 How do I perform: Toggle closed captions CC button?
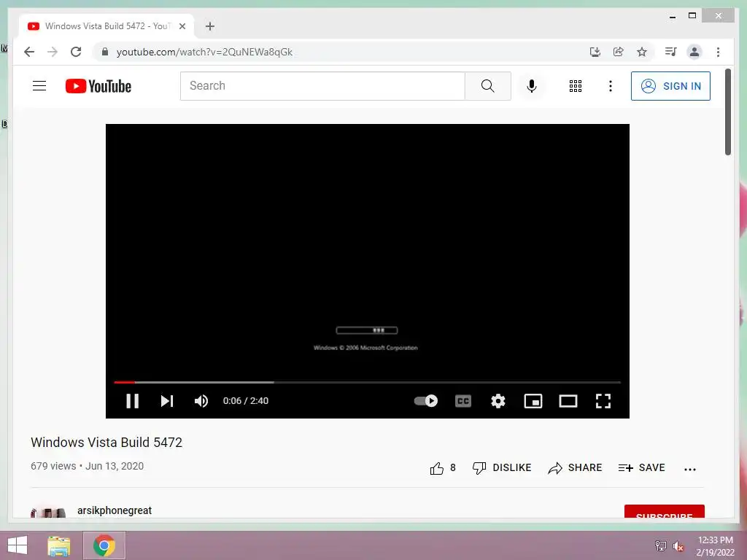[463, 401]
